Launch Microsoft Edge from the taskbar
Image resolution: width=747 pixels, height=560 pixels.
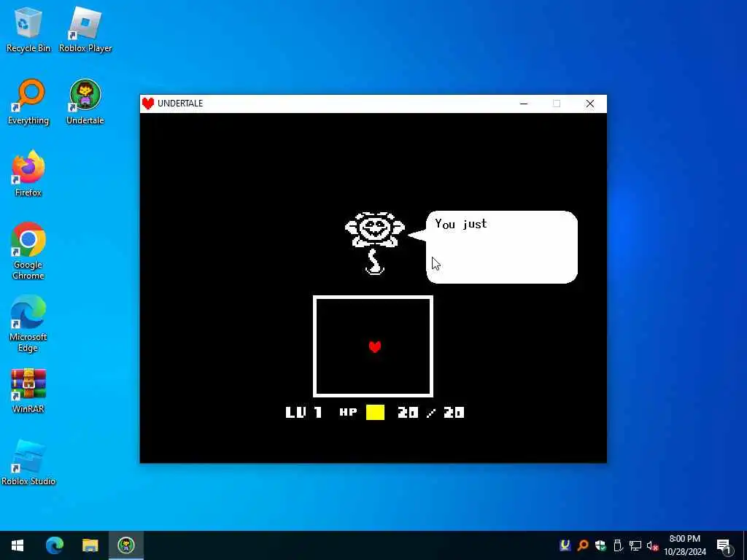tap(54, 545)
